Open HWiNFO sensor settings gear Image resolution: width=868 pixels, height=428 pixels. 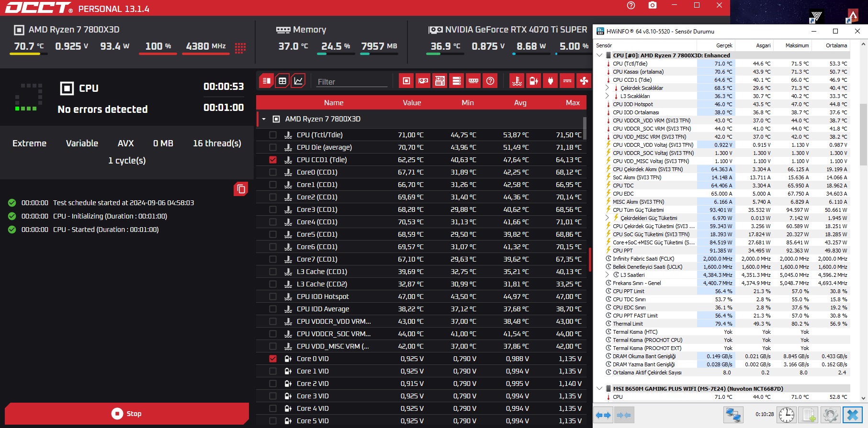click(831, 415)
